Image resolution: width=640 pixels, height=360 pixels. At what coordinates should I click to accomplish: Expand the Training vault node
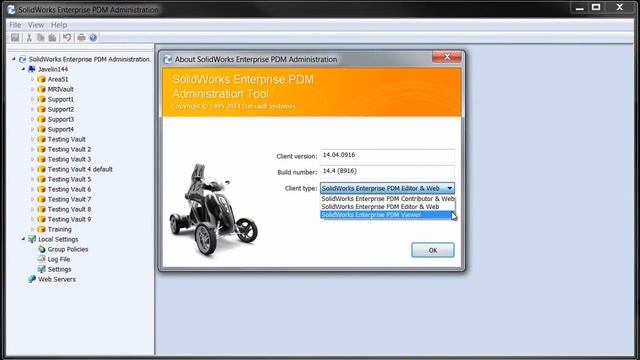(x=33, y=229)
